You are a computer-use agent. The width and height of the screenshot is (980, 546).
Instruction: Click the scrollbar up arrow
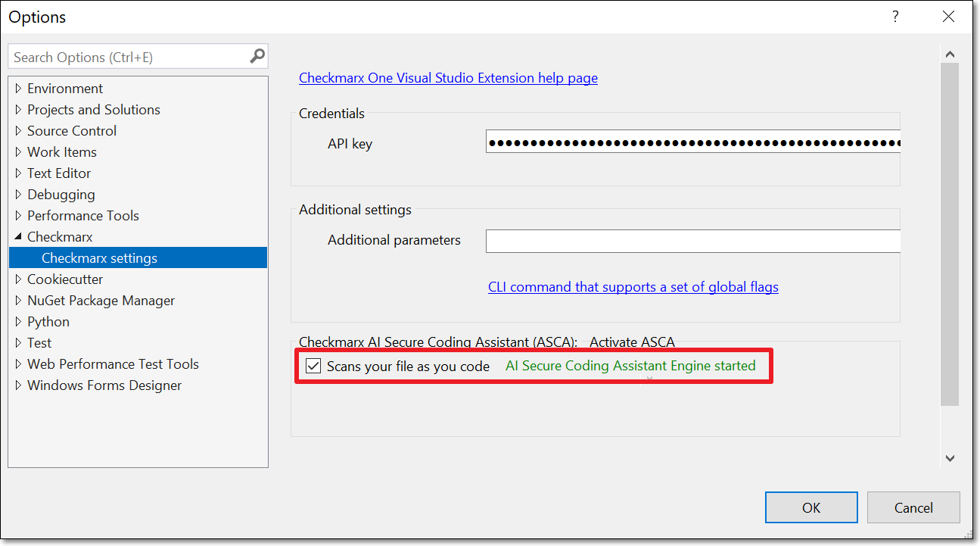[x=950, y=55]
